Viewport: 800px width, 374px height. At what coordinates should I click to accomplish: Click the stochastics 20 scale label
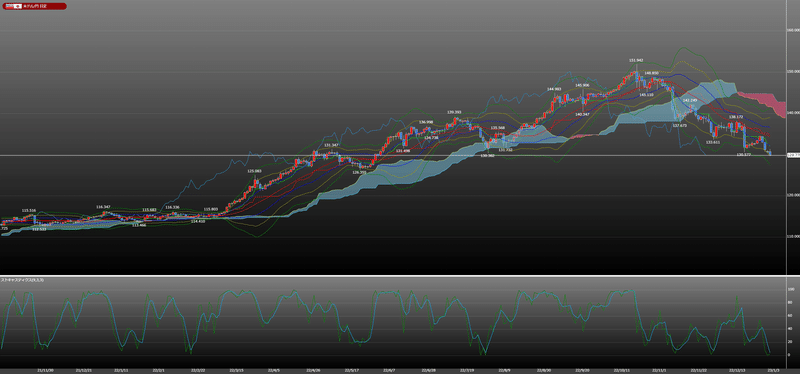pos(790,342)
